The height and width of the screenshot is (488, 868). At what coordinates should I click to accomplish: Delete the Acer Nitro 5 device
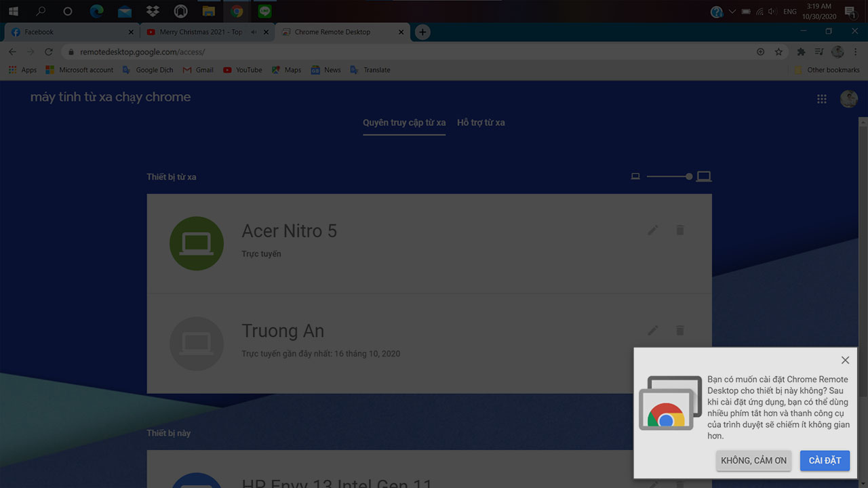click(x=679, y=230)
